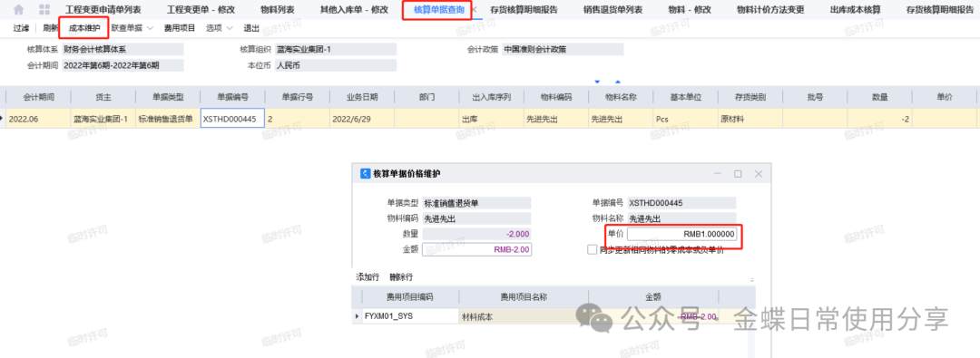Screen dimensions: 980x358
Task: Open the 出库成本核算 tab
Action: click(851, 10)
